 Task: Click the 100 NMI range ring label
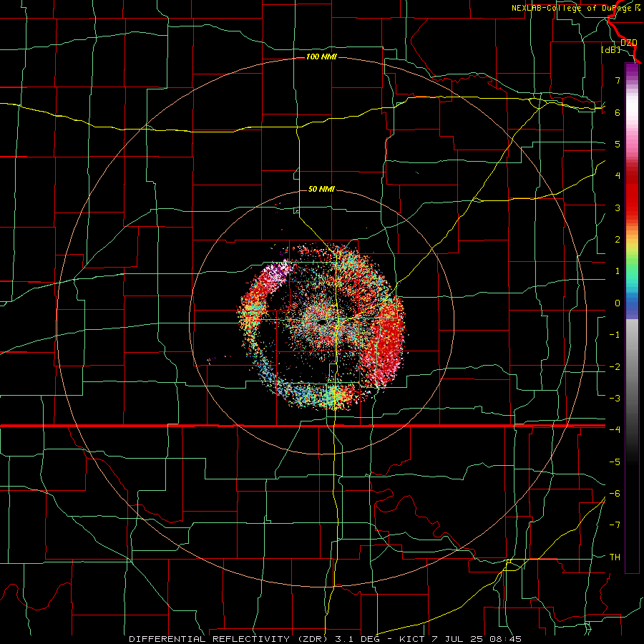click(x=321, y=57)
